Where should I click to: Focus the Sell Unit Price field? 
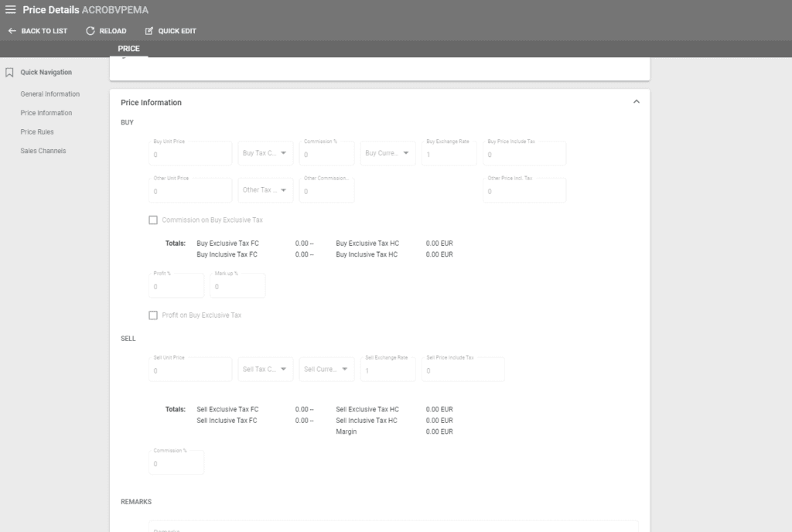(x=190, y=370)
